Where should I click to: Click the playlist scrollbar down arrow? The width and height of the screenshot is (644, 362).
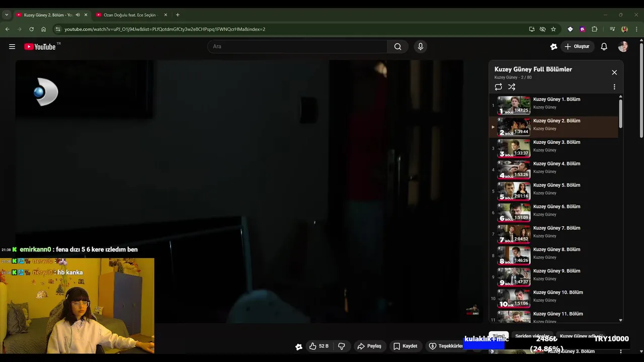point(620,320)
